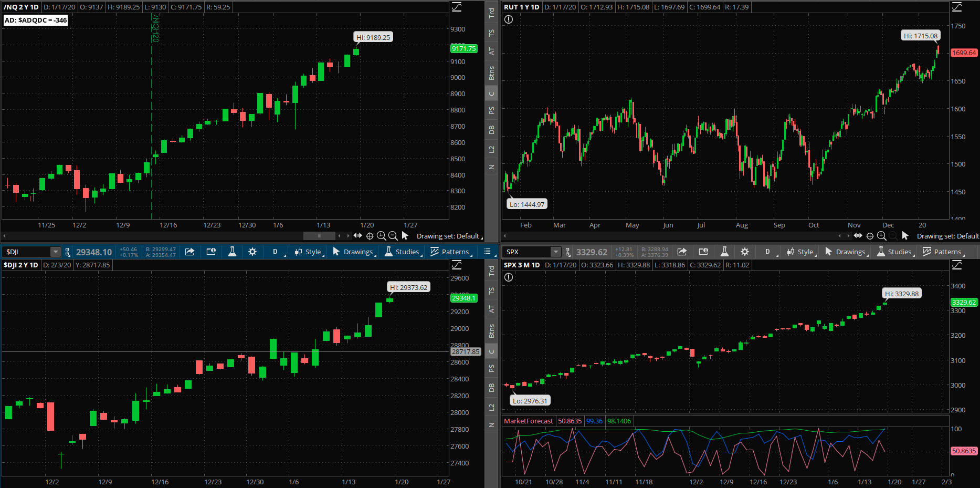Image resolution: width=980 pixels, height=488 pixels.
Task: Click the share icon in the $DJI chart toolbar
Action: pos(189,252)
